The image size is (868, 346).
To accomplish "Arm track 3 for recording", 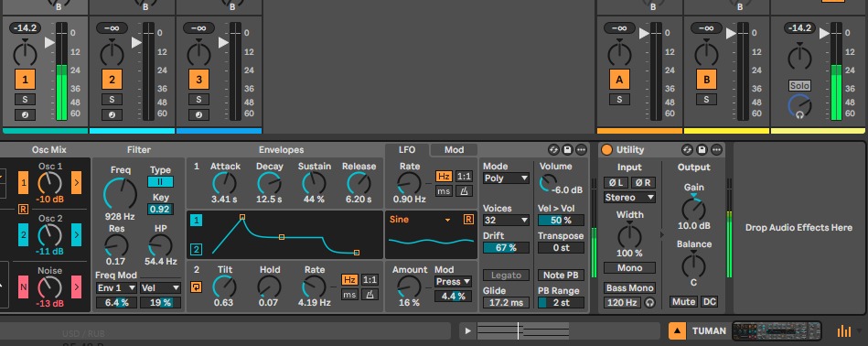I will pos(198,114).
